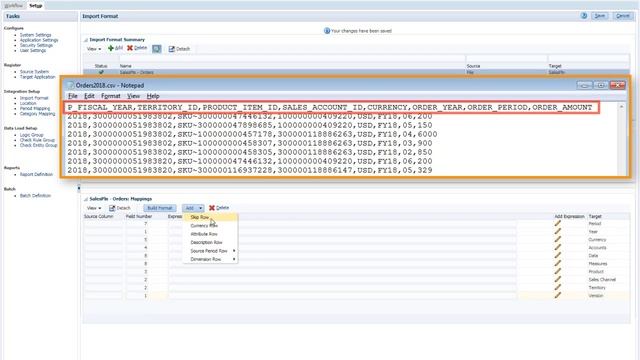
Task: Open Target Application link
Action: pos(38,77)
